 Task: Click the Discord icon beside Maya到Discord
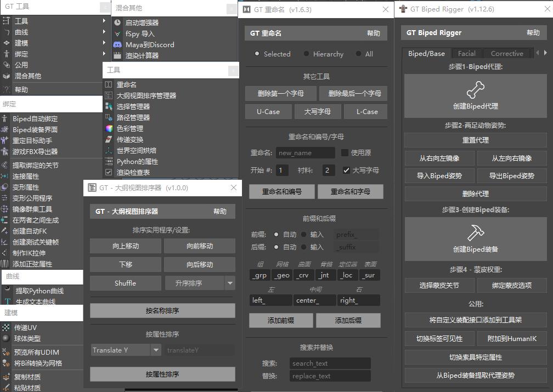click(117, 45)
